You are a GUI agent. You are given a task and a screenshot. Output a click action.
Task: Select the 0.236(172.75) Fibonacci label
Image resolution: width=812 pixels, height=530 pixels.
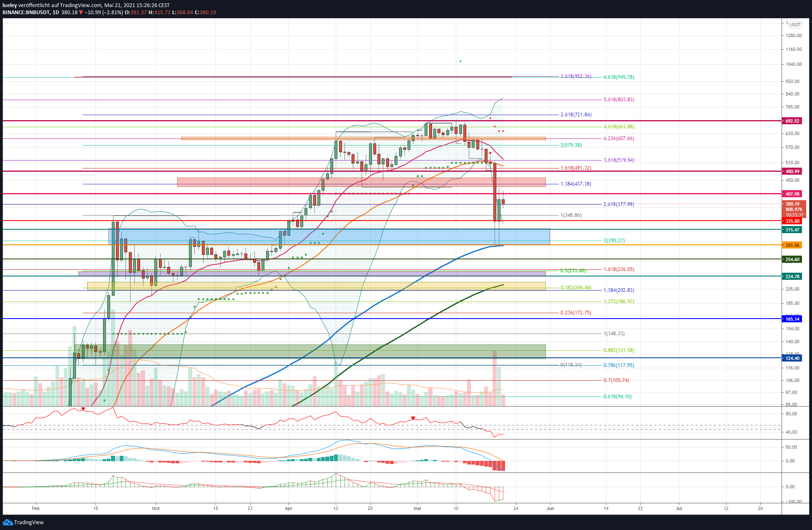[x=576, y=313]
